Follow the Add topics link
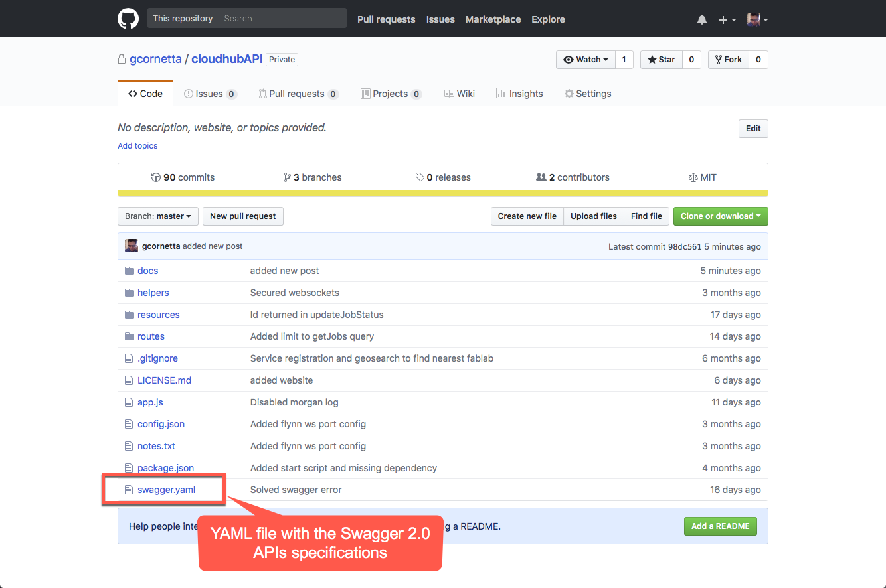Viewport: 886px width, 588px height. coord(137,146)
